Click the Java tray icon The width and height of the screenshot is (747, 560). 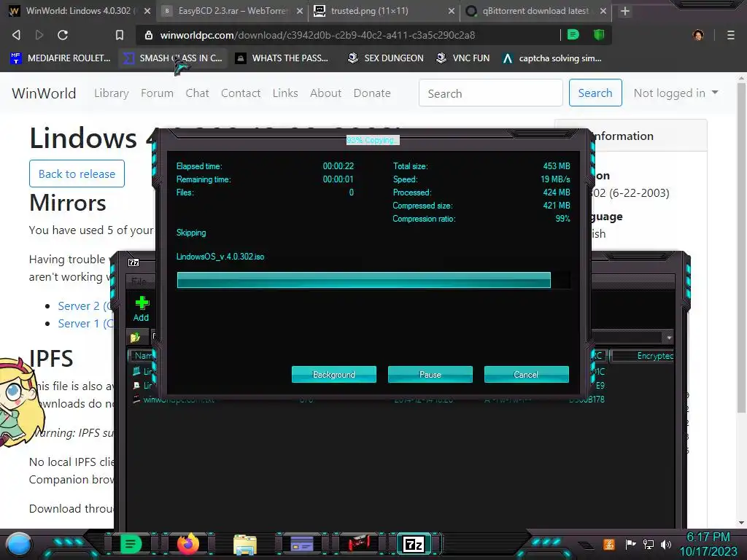609,544
